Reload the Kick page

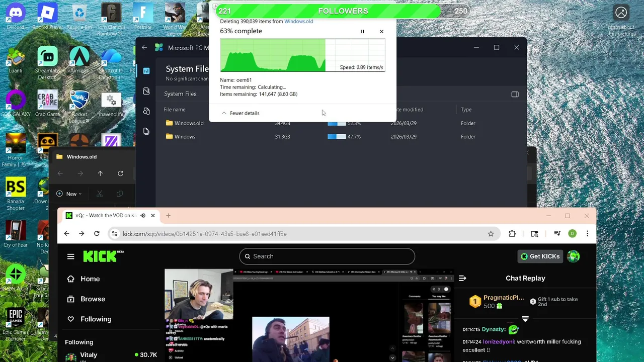click(97, 234)
